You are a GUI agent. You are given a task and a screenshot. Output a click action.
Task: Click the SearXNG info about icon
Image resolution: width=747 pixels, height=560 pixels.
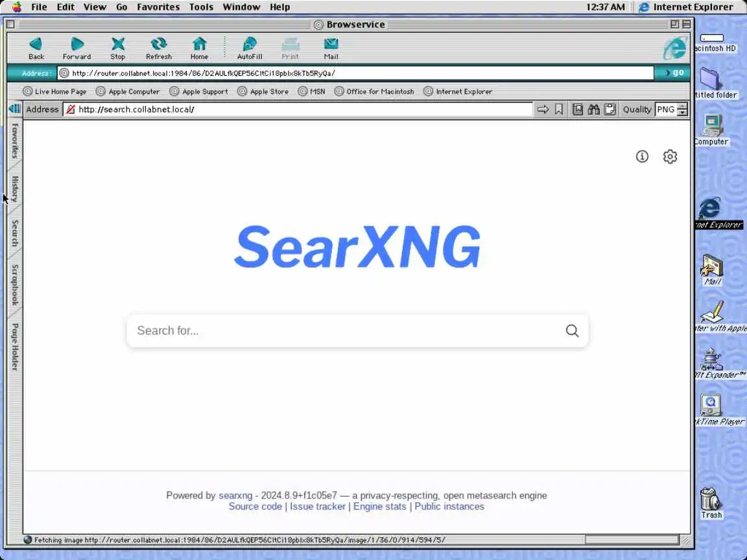[642, 156]
